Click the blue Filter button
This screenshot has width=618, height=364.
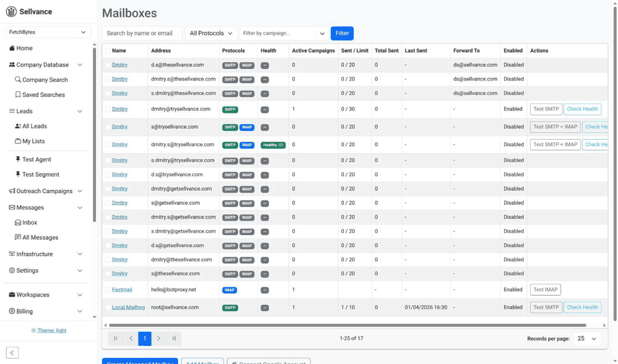click(x=342, y=33)
